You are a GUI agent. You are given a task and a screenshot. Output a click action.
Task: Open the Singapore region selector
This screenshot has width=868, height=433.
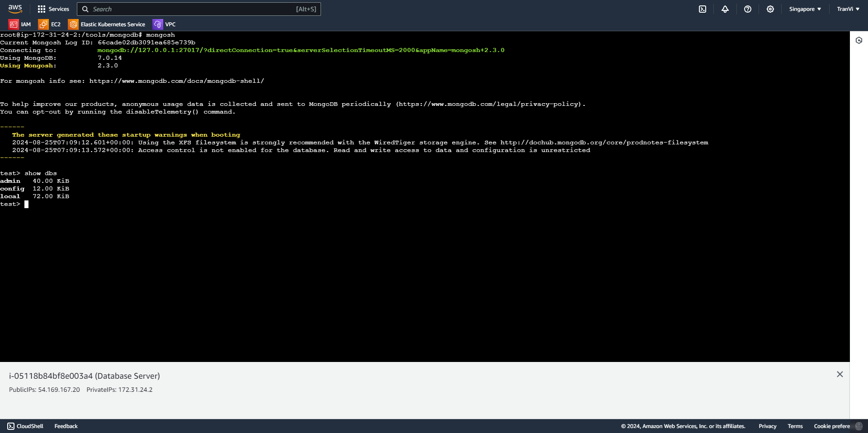pyautogui.click(x=805, y=9)
